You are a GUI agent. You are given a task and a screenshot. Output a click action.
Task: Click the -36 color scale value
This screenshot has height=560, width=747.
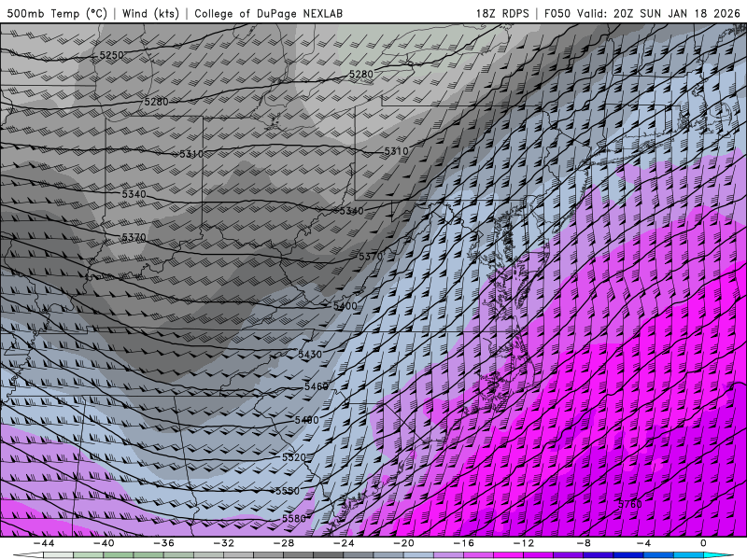163,543
